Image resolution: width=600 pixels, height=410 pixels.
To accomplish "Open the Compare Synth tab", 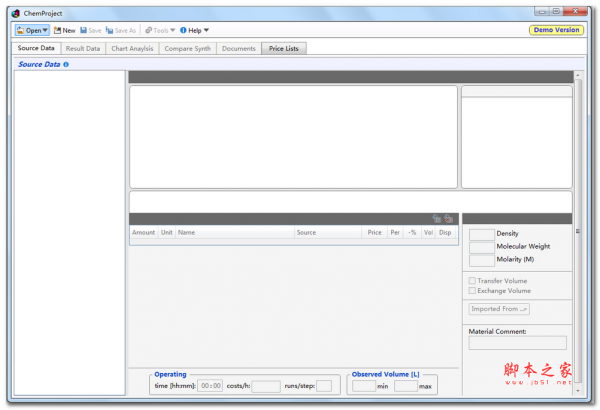I will click(188, 49).
